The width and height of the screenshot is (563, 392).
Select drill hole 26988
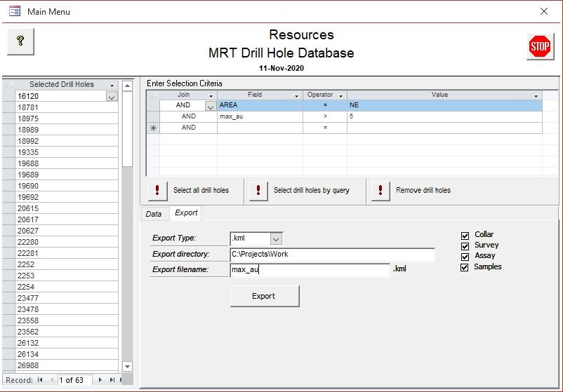point(67,365)
